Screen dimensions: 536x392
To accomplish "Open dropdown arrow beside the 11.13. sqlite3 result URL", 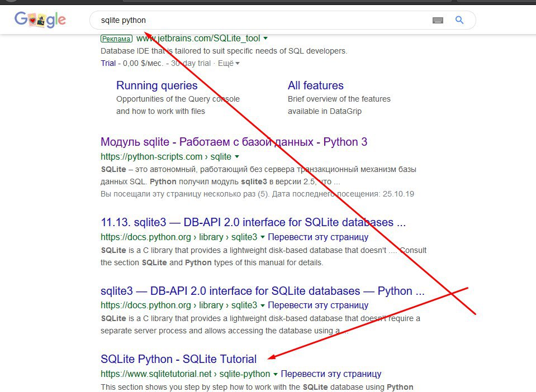I will coord(263,237).
